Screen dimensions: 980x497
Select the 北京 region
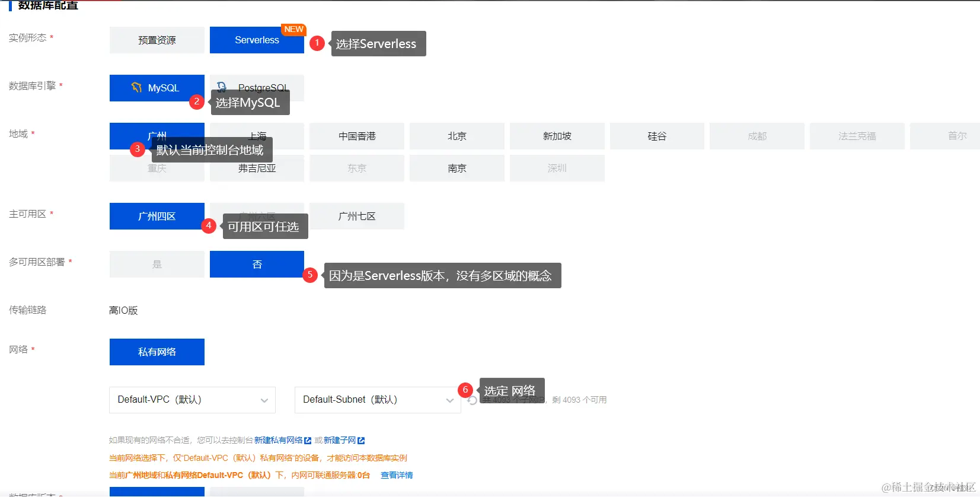(x=457, y=136)
